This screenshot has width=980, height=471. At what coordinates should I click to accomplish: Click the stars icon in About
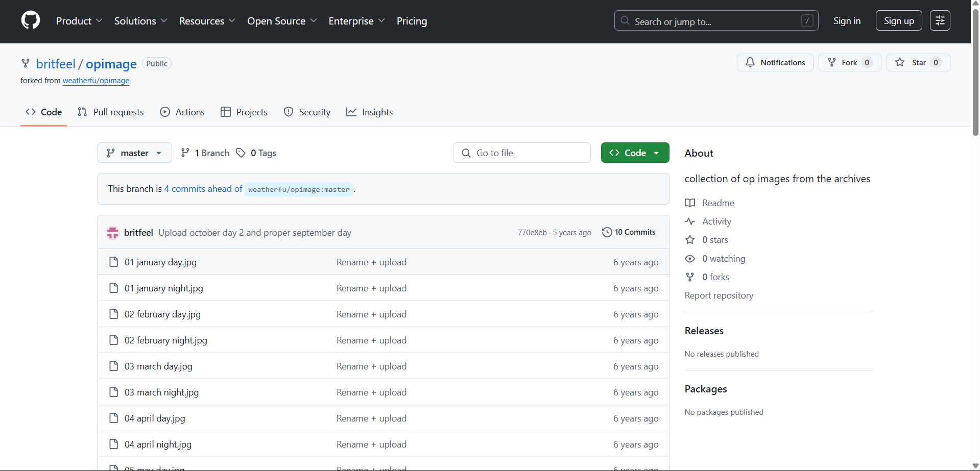[x=690, y=240]
